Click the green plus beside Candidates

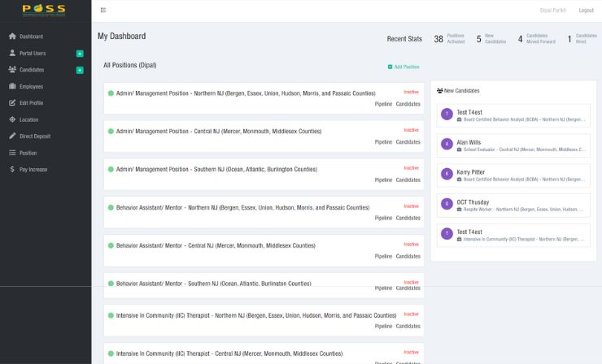80,70
